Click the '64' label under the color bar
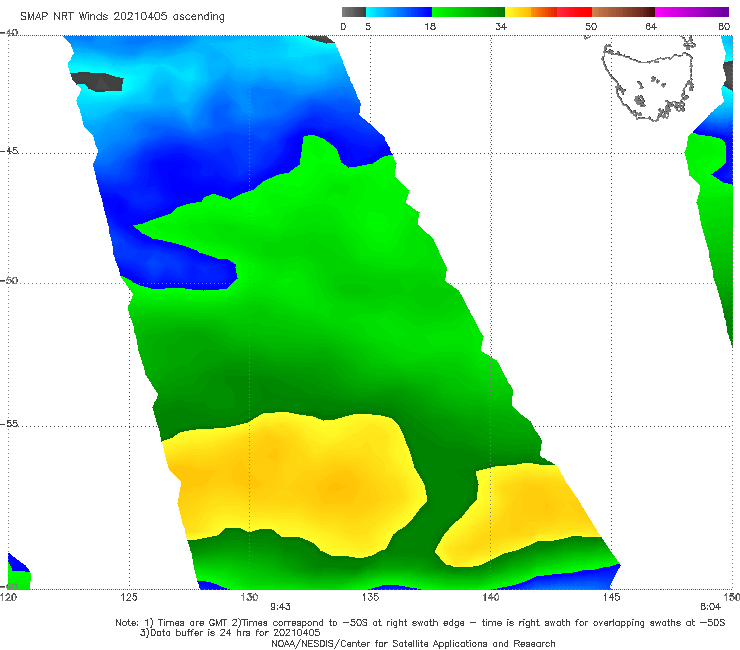The width and height of the screenshot is (740, 650). click(x=651, y=27)
